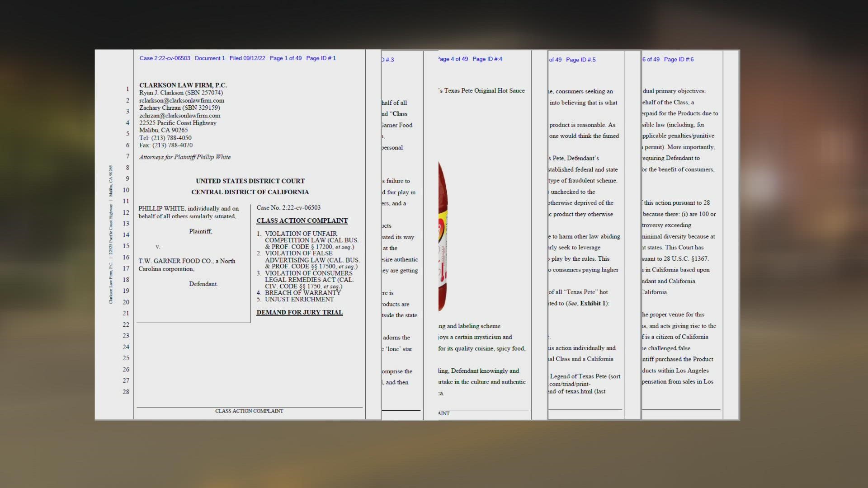The height and width of the screenshot is (488, 868).
Task: Select the "UNITED STATES DISTRICT COURT" heading
Action: click(250, 181)
